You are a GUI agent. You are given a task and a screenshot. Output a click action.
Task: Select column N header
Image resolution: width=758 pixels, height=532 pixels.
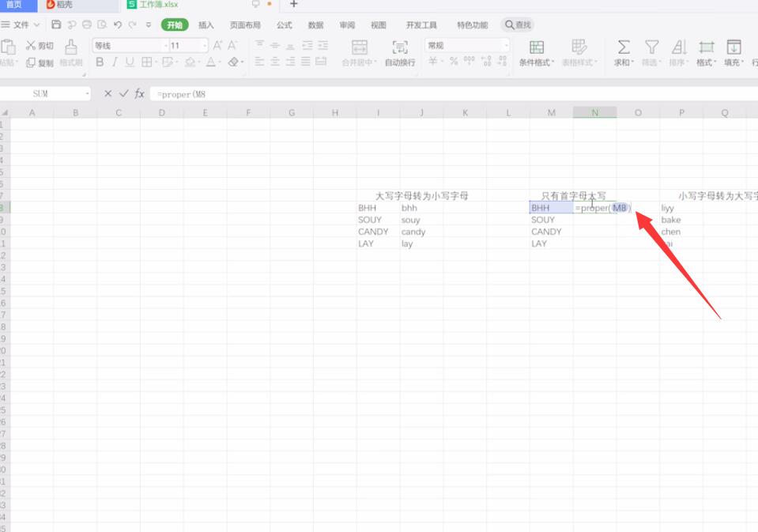(594, 112)
